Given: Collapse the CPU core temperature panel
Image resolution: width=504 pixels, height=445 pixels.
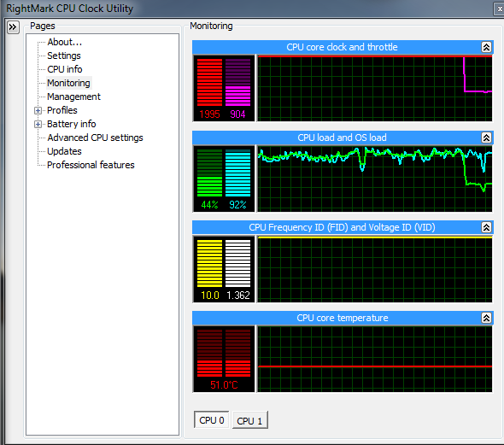Looking at the screenshot, I should [x=486, y=318].
